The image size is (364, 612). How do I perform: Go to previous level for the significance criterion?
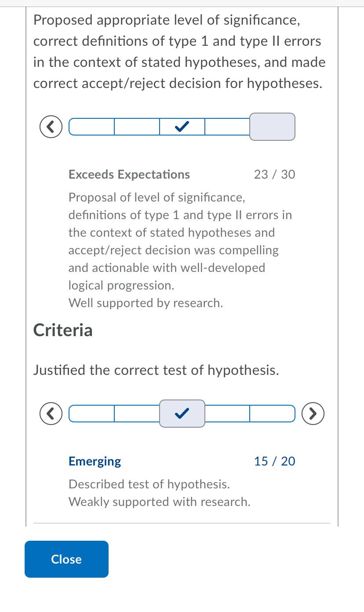click(51, 127)
